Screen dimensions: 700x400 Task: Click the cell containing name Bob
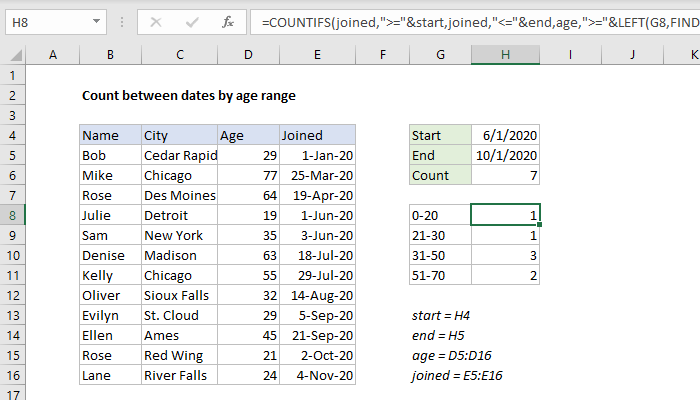109,155
